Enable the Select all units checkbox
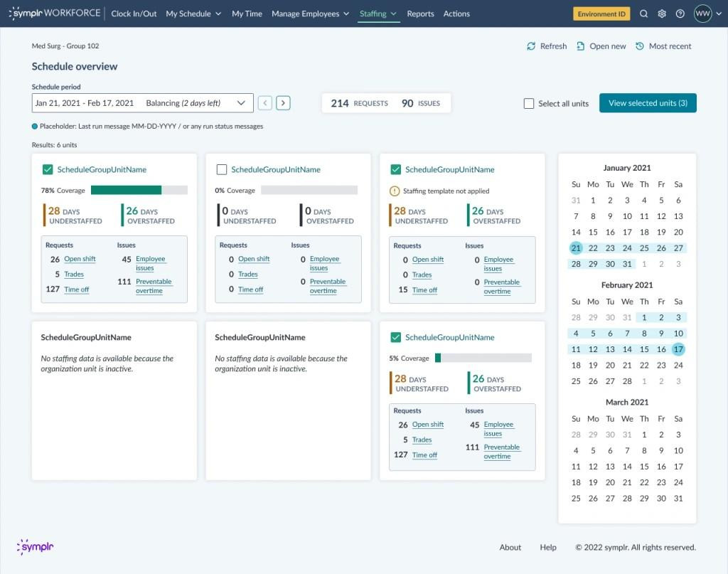This screenshot has height=574, width=728. 529,103
